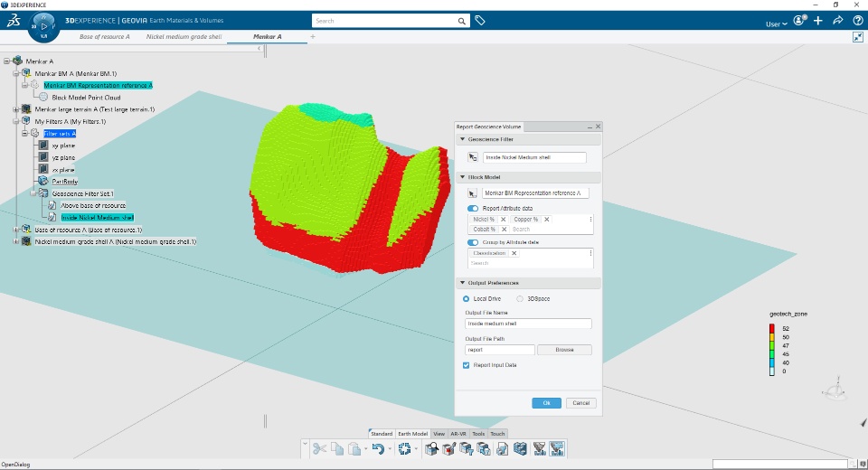
Task: Select the grey funnel volume tool
Action: point(539,448)
